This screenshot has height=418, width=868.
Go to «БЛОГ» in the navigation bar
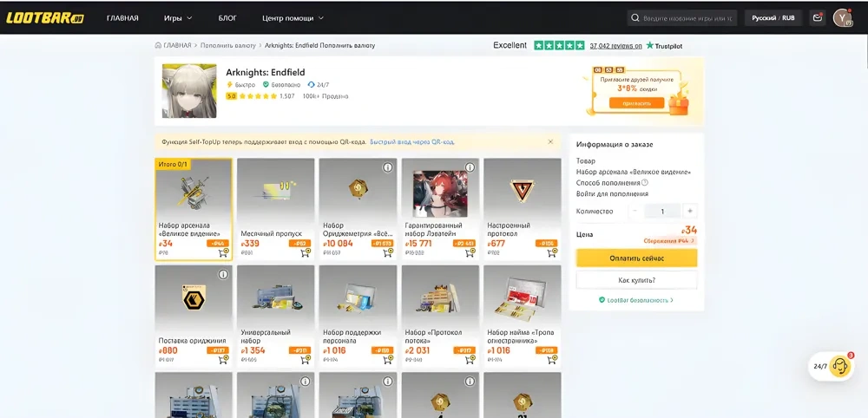click(x=227, y=17)
